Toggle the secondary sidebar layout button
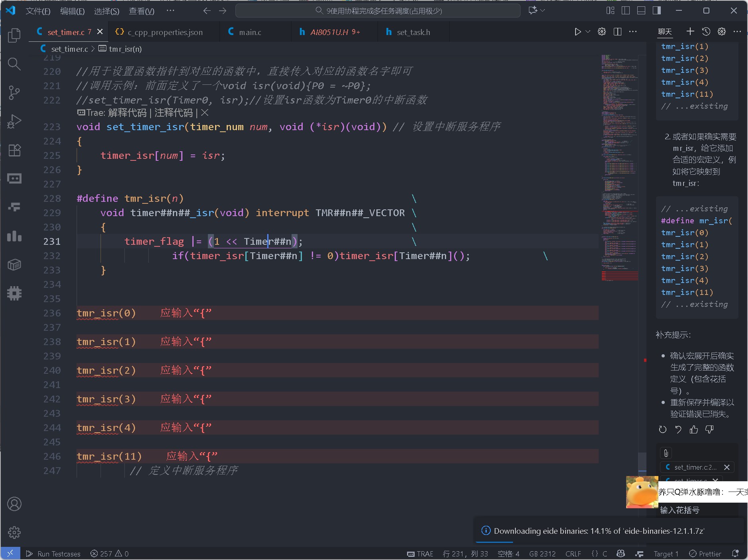The width and height of the screenshot is (748, 560). coord(657,11)
